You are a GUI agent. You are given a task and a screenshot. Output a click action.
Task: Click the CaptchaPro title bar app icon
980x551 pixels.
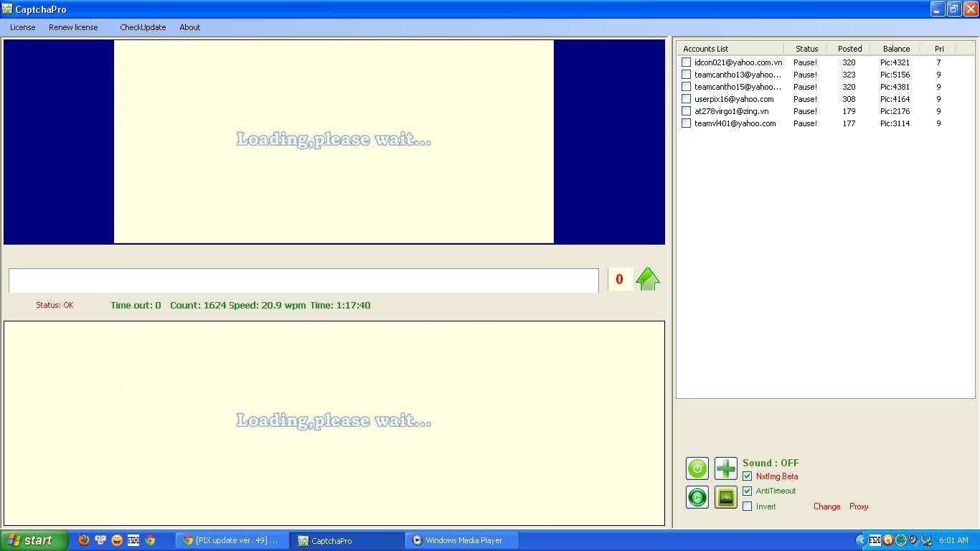coord(7,9)
